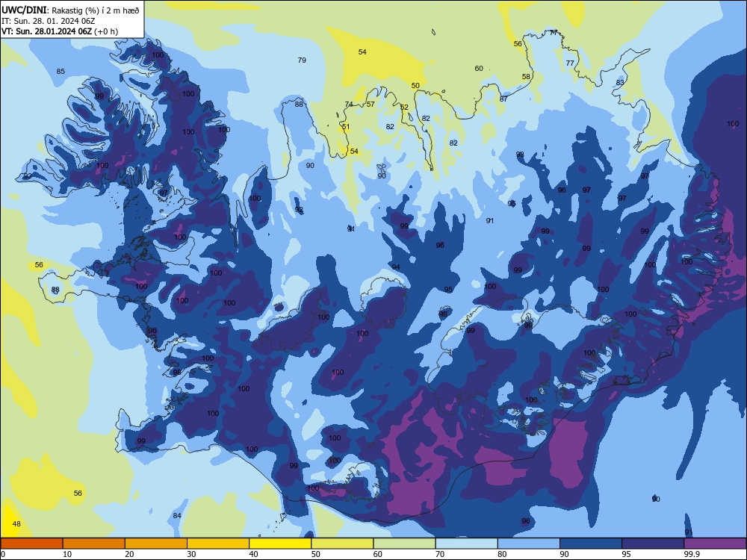
Task: Click the humidity value 85 on the map
Action: pos(61,72)
